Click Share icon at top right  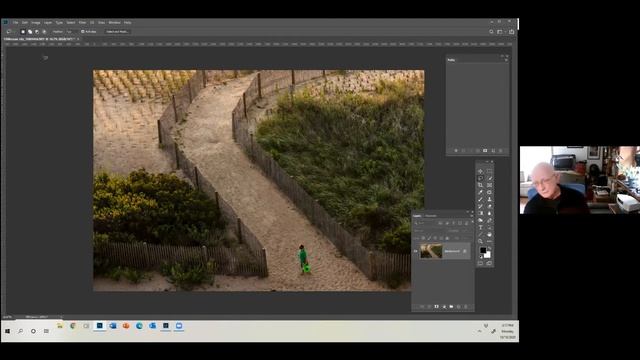click(511, 31)
